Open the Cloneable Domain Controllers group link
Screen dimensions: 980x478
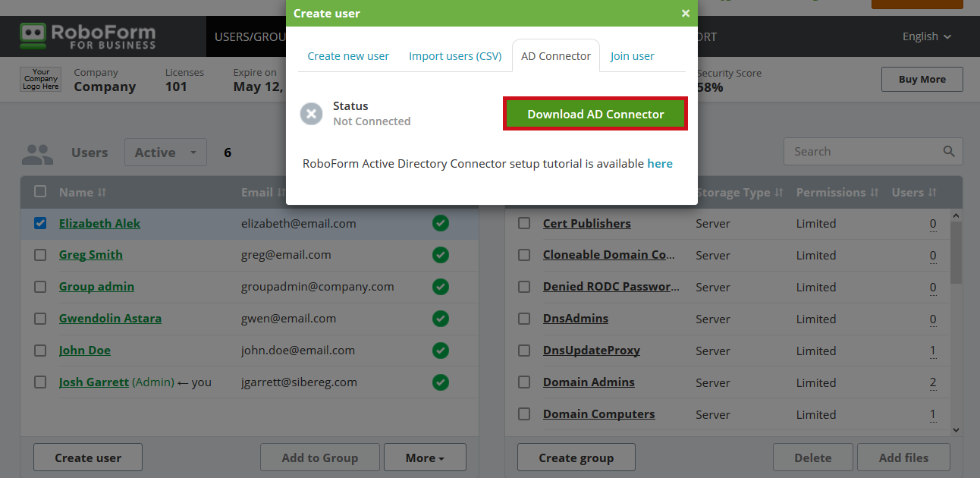coord(609,255)
